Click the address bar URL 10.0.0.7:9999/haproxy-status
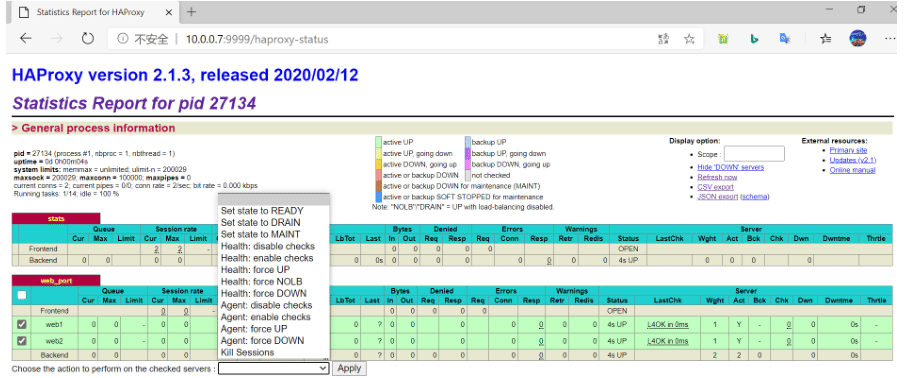Screen dimensions: 909x378 pos(257,39)
